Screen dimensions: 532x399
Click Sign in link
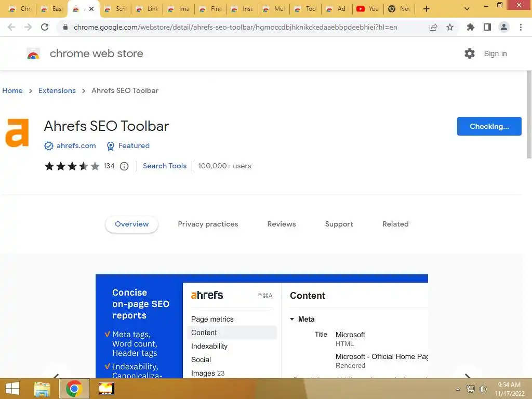click(495, 54)
